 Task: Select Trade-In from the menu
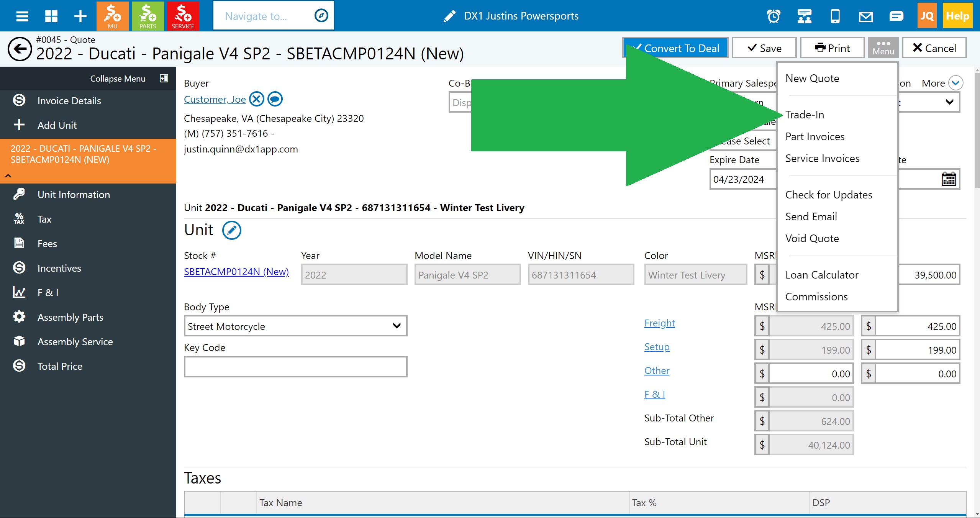coord(805,115)
